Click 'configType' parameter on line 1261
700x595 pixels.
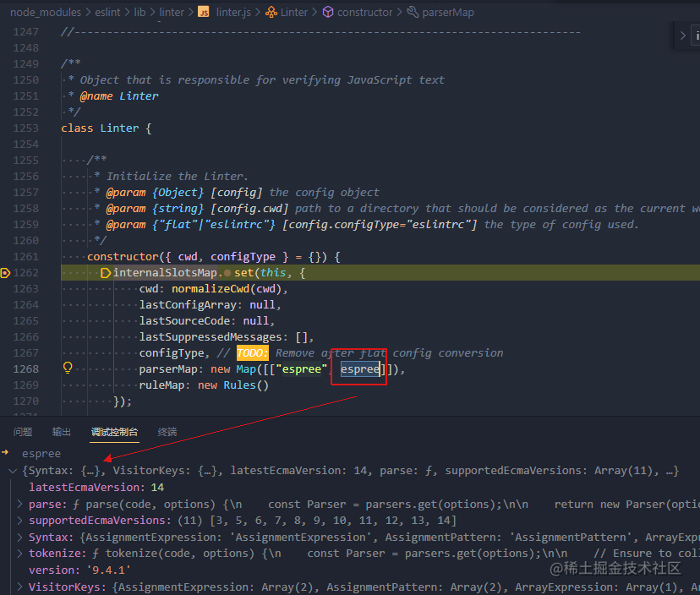click(x=243, y=257)
